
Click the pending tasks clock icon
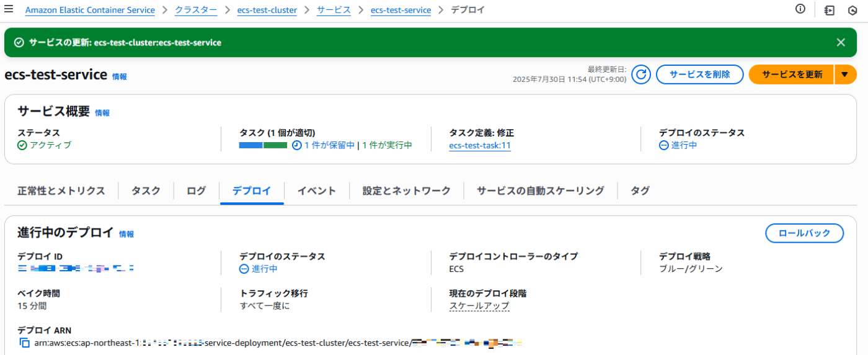coord(297,145)
